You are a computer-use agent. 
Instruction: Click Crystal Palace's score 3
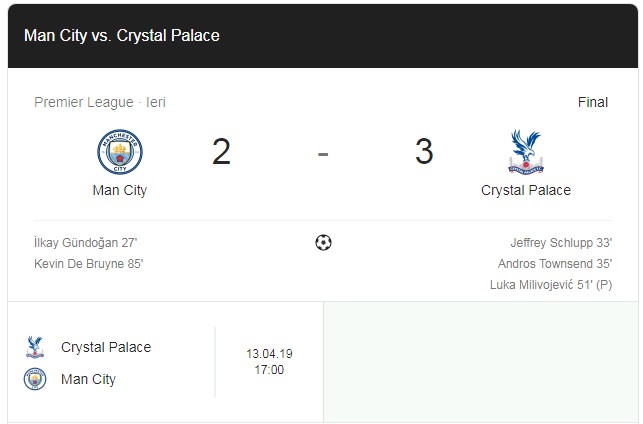(424, 152)
